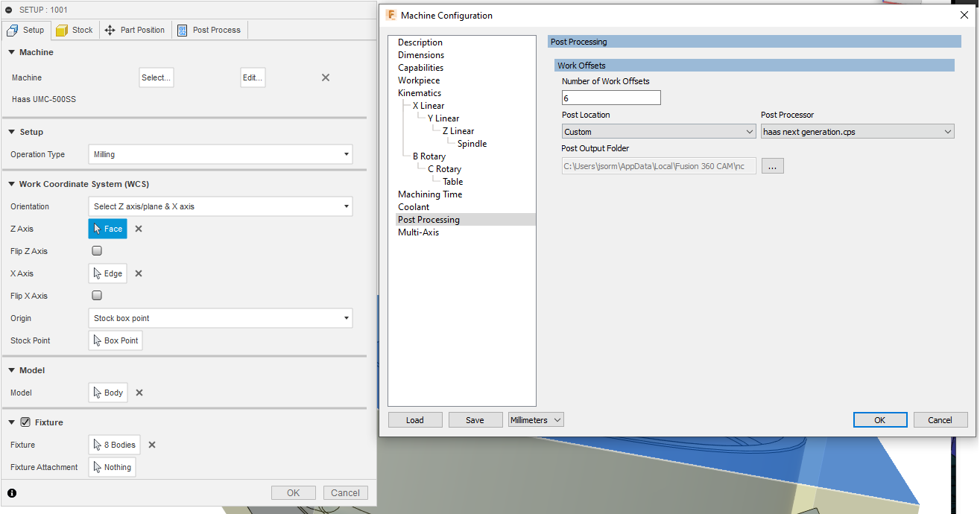Select Edge for the X Axis
Viewport: 980px width, 514px height.
pos(107,273)
